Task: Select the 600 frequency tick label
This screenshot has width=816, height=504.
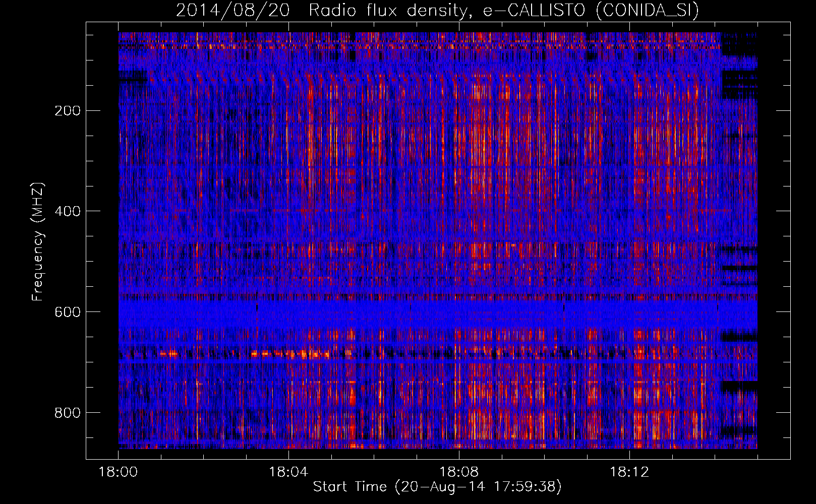Action: coord(68,311)
